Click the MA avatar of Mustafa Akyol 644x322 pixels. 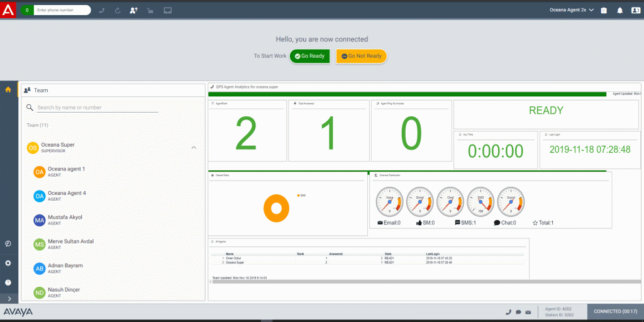pos(40,221)
